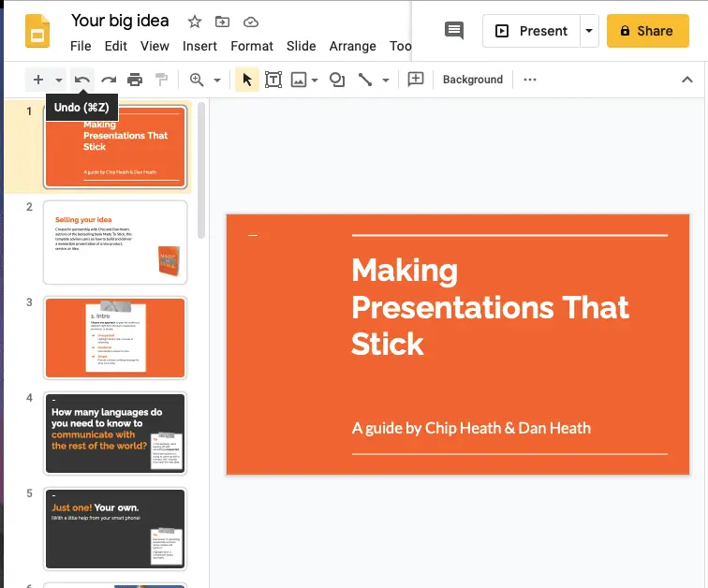Viewport: 708px width, 588px height.
Task: Click the move to folder icon
Action: coord(222,22)
